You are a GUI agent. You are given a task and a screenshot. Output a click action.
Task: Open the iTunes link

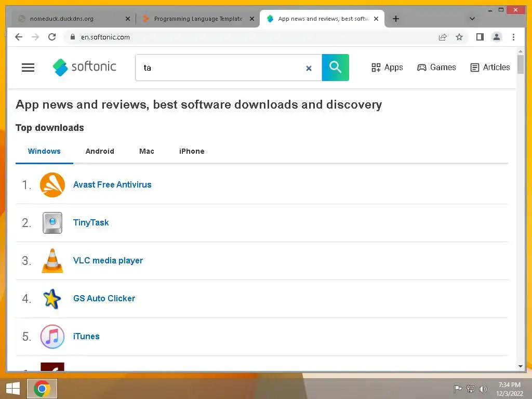pyautogui.click(x=86, y=336)
